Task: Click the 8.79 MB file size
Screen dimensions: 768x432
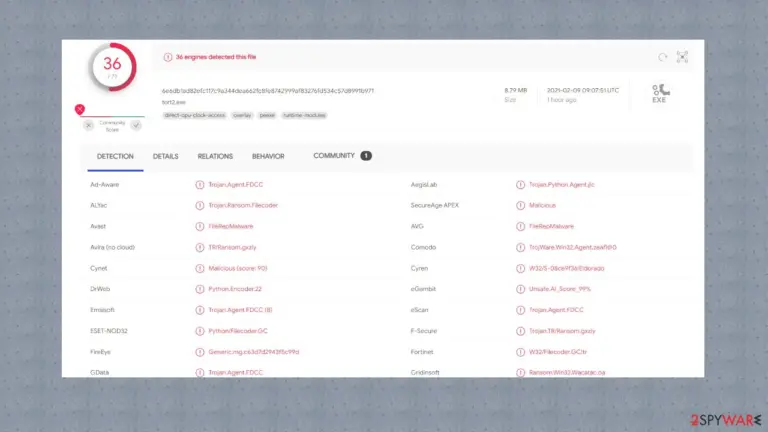Action: 516,91
